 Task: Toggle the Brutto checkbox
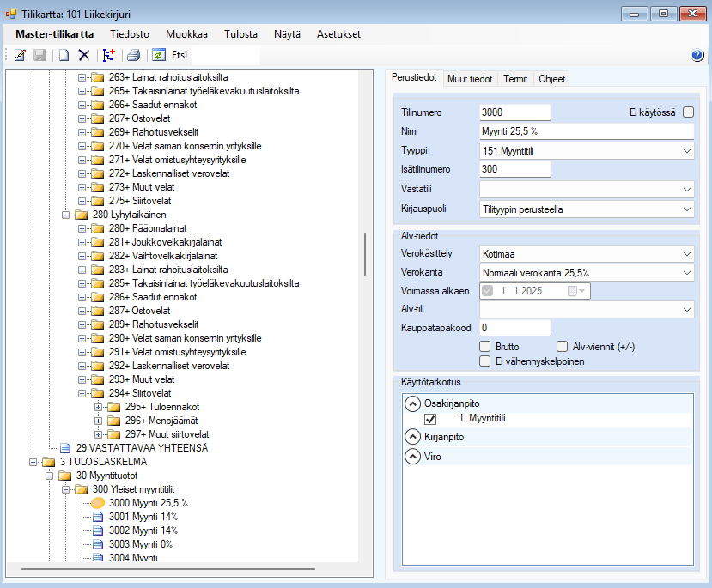(x=485, y=347)
